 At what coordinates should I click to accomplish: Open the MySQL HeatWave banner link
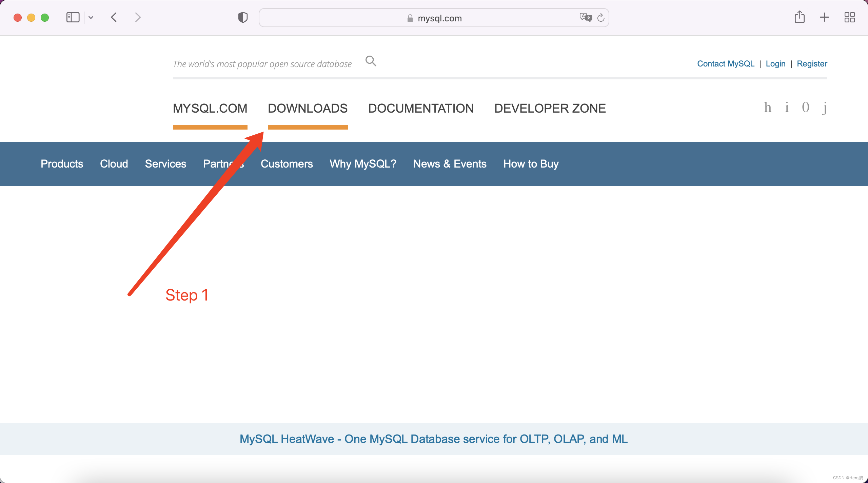434,439
